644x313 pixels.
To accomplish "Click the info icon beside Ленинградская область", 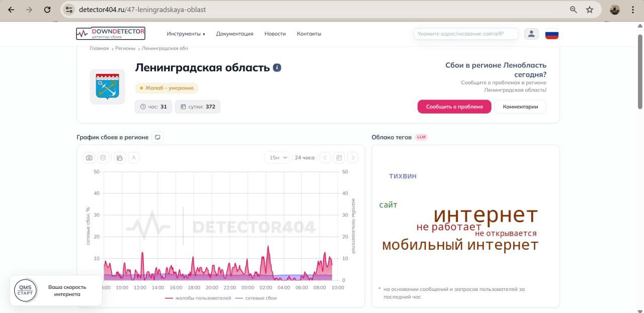I will 277,68.
